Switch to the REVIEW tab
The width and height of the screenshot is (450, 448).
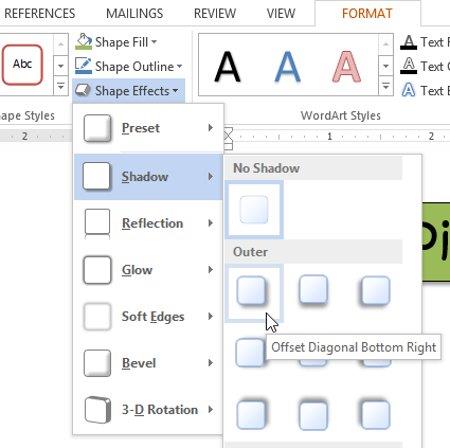tap(215, 14)
